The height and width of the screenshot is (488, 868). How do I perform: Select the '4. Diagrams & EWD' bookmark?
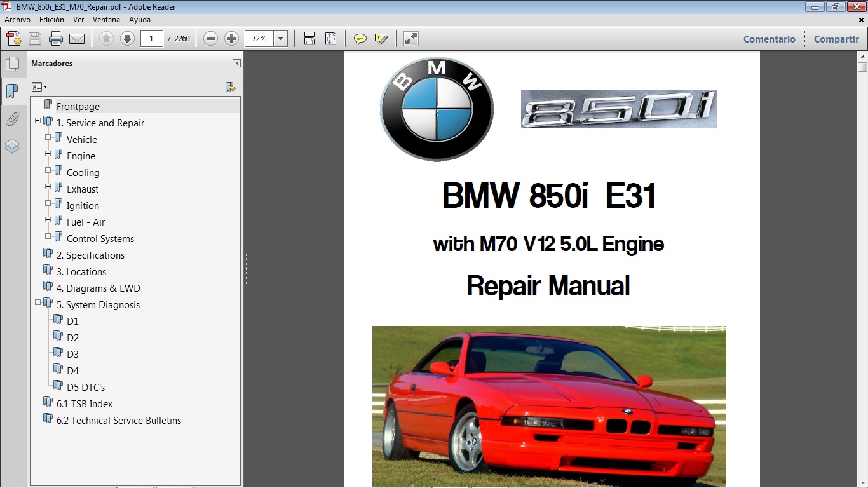tap(98, 288)
